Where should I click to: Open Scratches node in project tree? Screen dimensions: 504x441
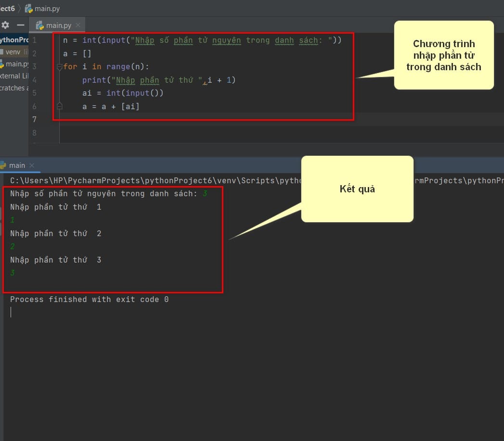click(14, 88)
